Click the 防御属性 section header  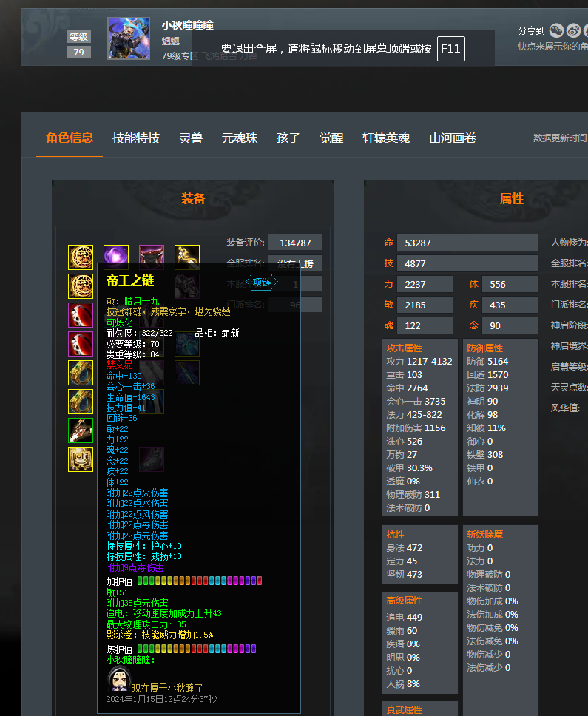(x=485, y=348)
